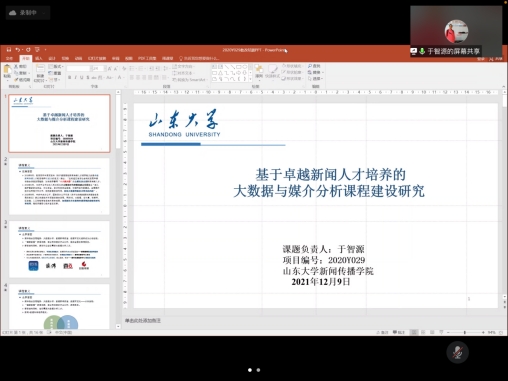This screenshot has width=508, height=381.
Task: Open the Insert ribbon tab
Action: 39,58
